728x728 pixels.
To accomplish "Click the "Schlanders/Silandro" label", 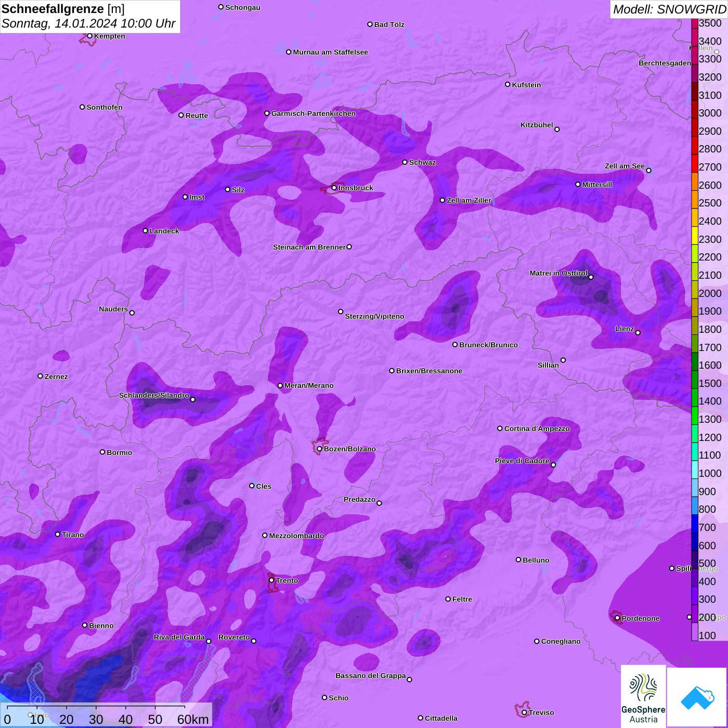I will pyautogui.click(x=154, y=395).
